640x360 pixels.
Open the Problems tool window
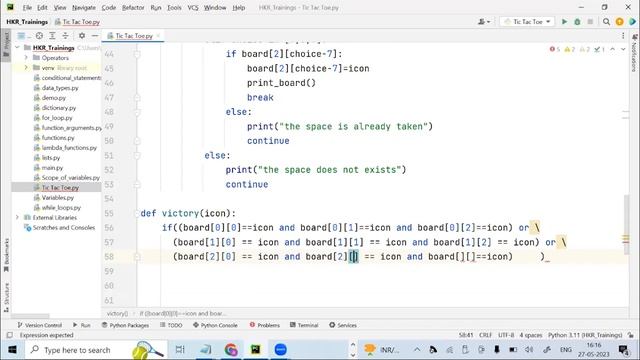click(x=264, y=325)
